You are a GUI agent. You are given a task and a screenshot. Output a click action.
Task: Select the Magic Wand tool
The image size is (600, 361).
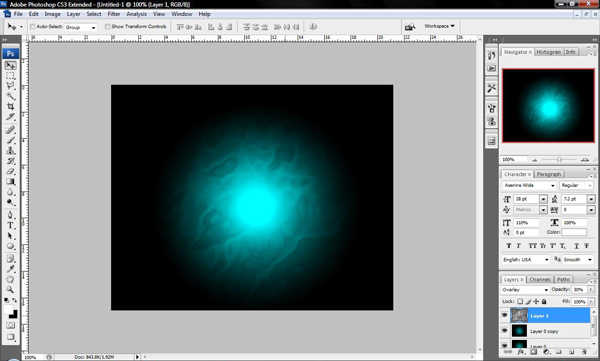pos(10,96)
